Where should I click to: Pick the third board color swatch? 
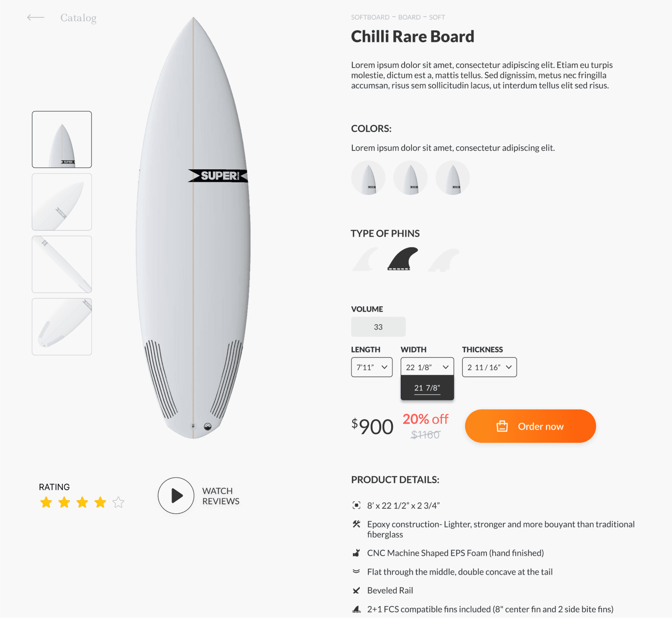click(x=453, y=178)
